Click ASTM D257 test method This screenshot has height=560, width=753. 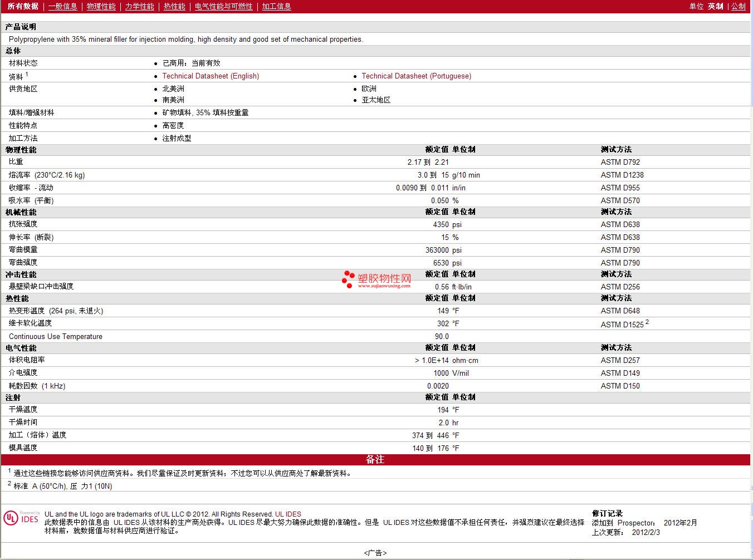click(620, 360)
